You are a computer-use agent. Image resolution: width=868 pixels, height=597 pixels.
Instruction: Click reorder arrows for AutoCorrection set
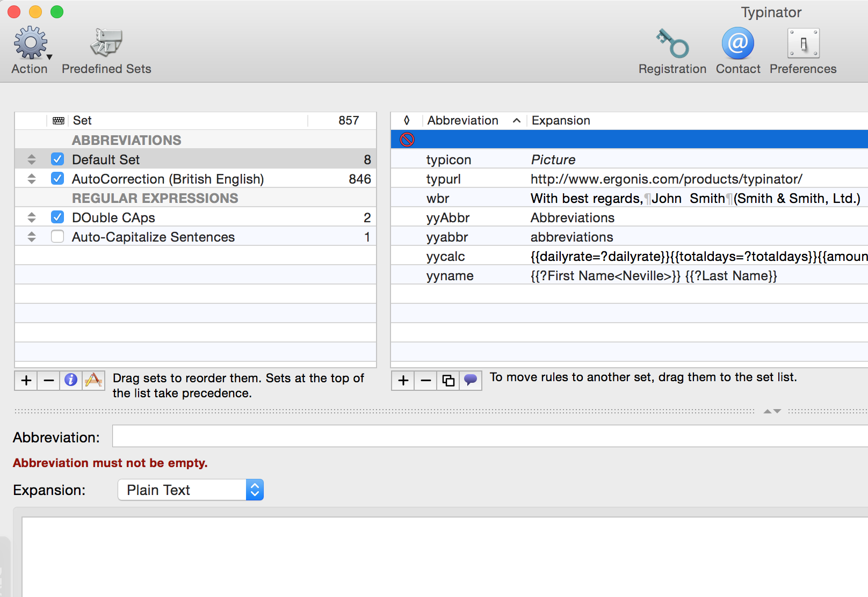click(32, 179)
